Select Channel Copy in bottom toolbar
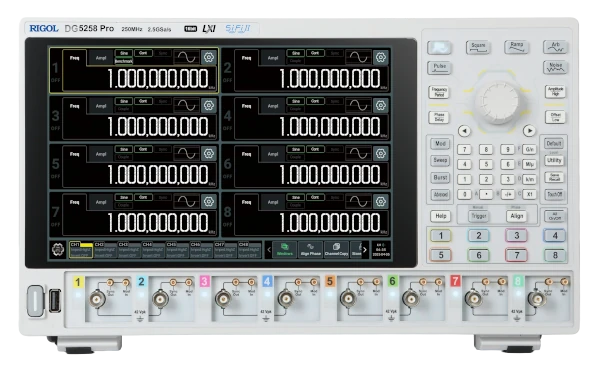Viewport: 600px width, 371px height. pyautogui.click(x=336, y=249)
